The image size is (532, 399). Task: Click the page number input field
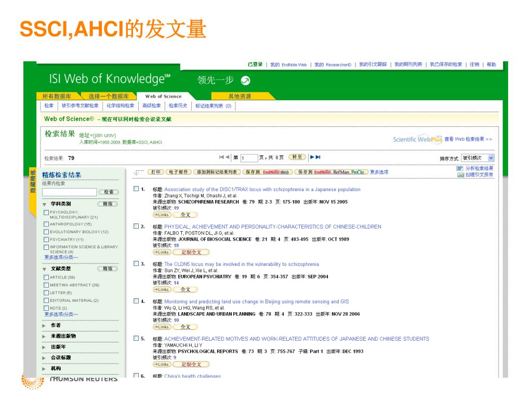pyautogui.click(x=249, y=158)
